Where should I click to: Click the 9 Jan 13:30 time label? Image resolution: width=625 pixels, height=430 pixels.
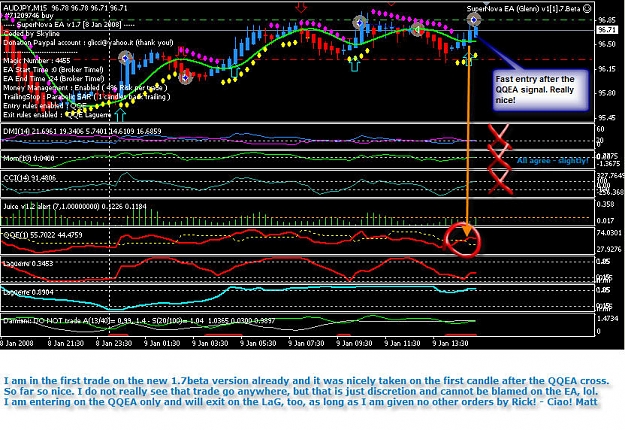[450, 343]
